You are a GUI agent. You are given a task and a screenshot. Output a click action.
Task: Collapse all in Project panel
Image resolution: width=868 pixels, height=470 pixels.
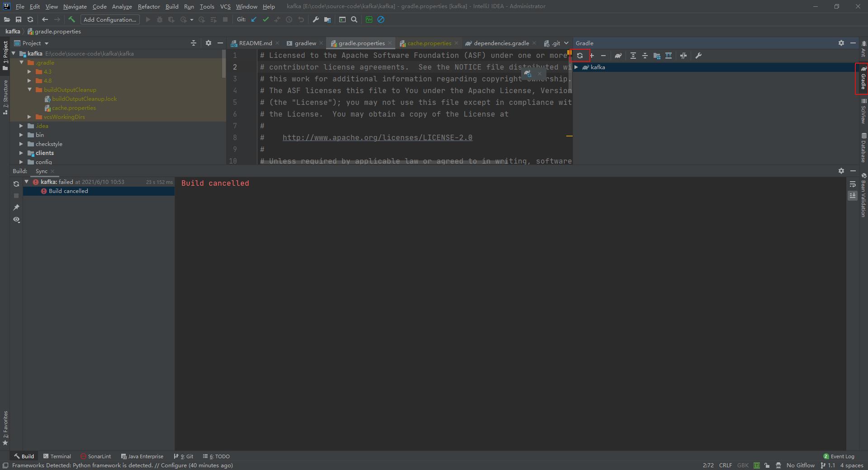[x=194, y=43]
